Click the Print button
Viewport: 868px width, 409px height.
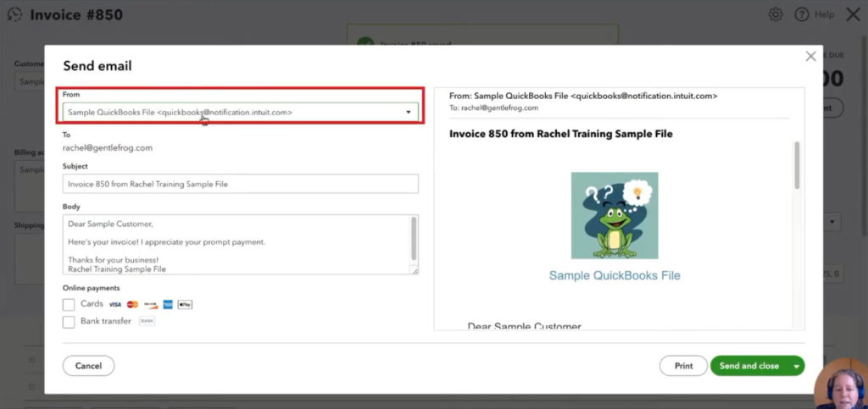pyautogui.click(x=683, y=366)
